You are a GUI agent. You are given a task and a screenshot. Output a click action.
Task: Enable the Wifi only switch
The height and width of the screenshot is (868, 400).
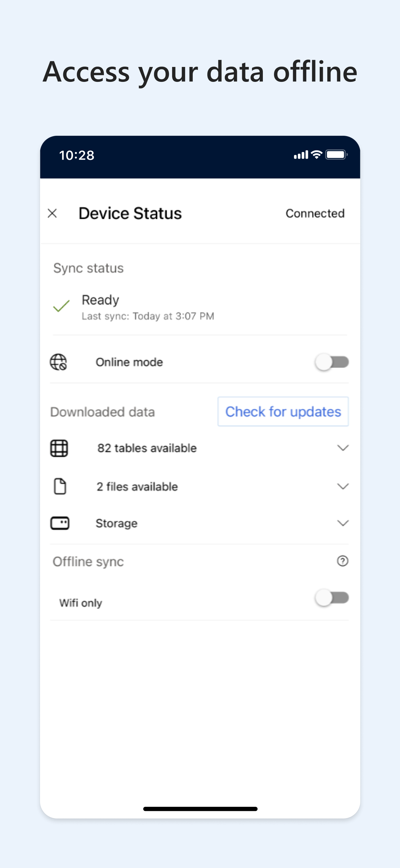click(x=332, y=598)
